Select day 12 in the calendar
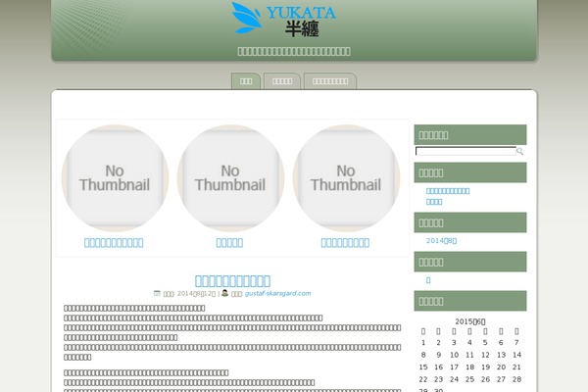Viewport: 588px width, 392px height. (x=485, y=355)
